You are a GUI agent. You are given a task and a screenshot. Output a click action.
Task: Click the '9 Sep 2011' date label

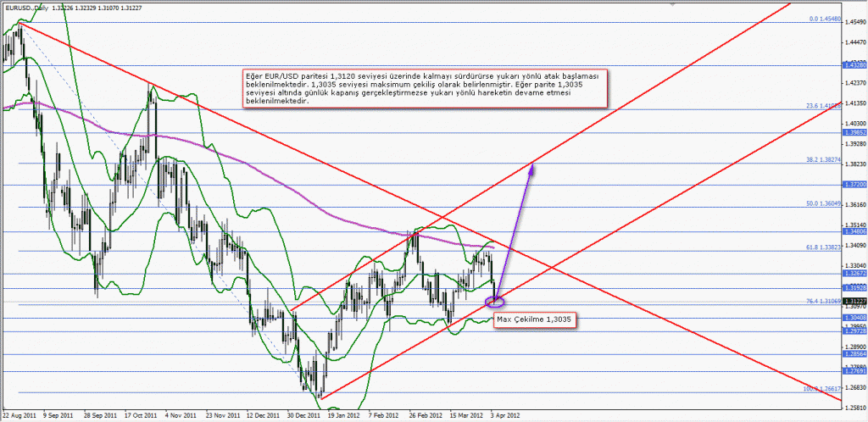58,414
